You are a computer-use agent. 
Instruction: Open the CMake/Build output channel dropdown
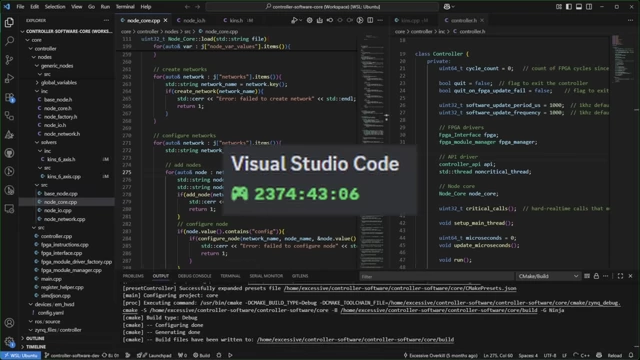[x=548, y=276]
